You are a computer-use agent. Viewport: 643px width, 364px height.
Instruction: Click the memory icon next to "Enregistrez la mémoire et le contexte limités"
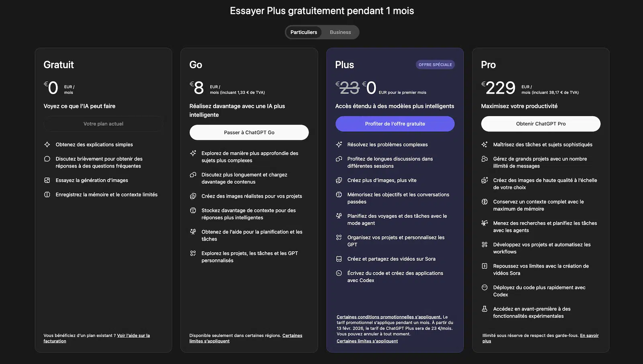point(47,194)
